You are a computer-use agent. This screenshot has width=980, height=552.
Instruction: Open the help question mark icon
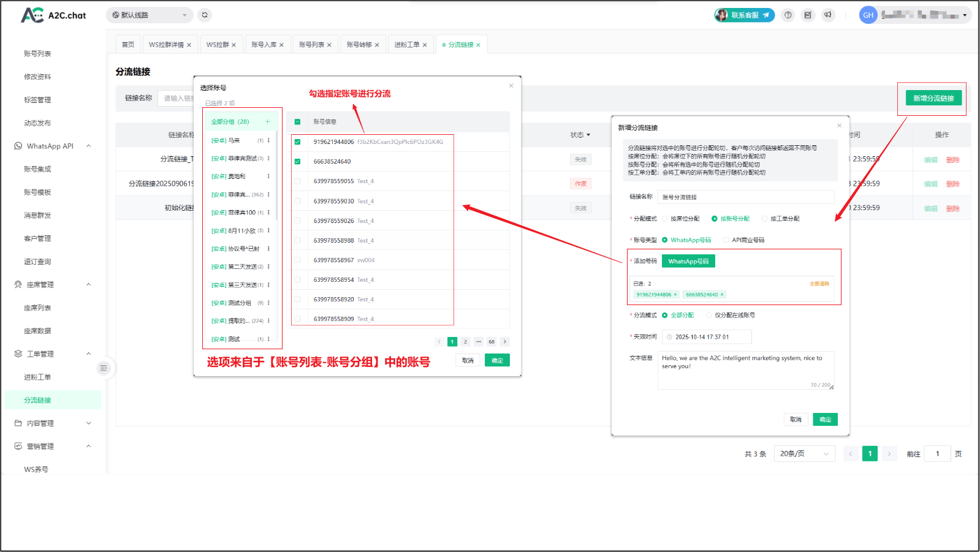788,15
